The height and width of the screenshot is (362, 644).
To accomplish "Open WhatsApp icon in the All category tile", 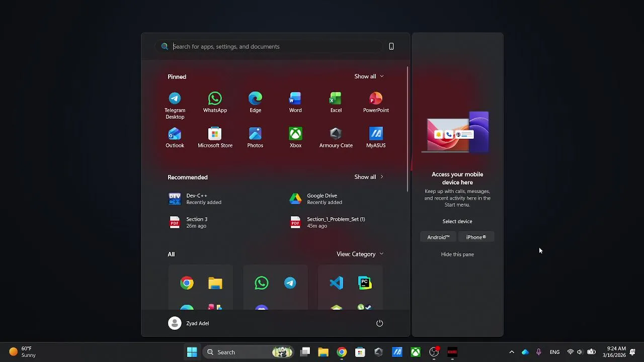I will [262, 283].
